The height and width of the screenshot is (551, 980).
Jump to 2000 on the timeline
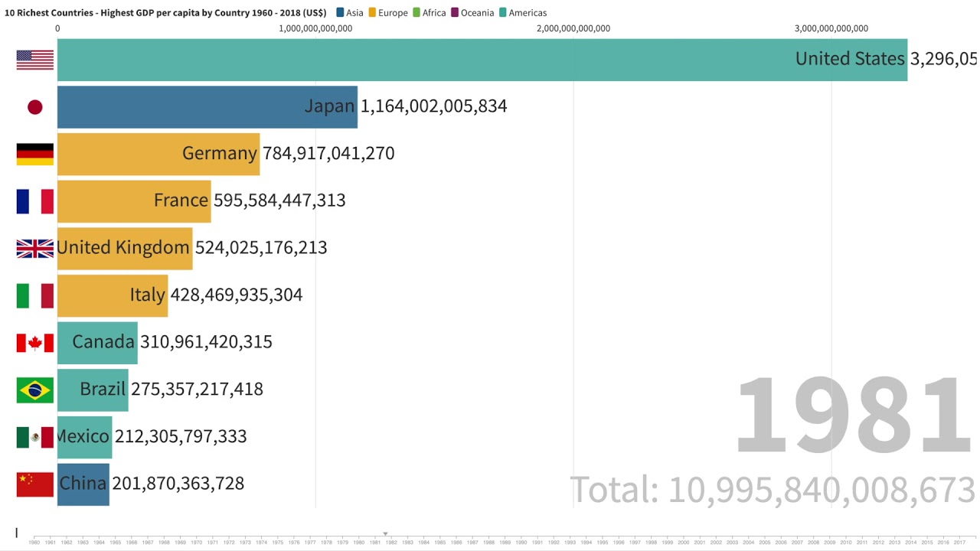point(700,542)
